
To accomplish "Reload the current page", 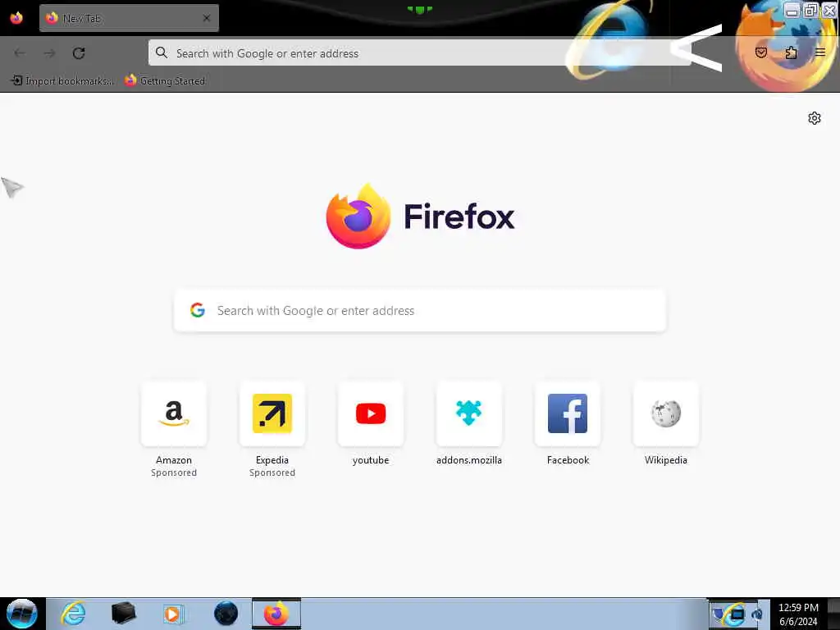I will [x=79, y=53].
